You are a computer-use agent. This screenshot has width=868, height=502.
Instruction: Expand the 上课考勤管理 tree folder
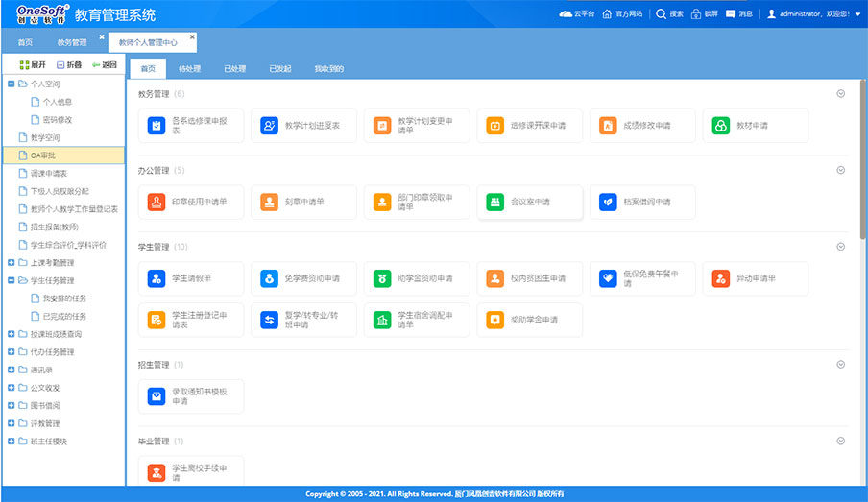[x=11, y=263]
